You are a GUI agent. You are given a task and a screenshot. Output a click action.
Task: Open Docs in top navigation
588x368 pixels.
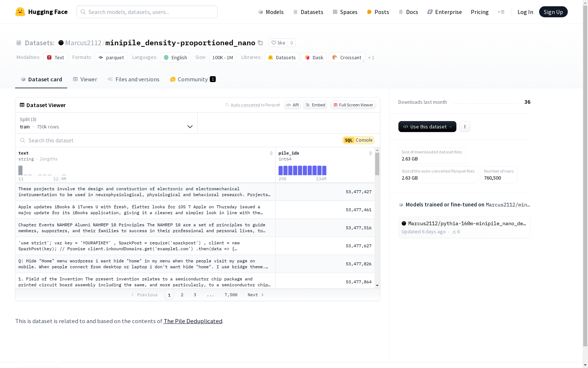tap(408, 12)
